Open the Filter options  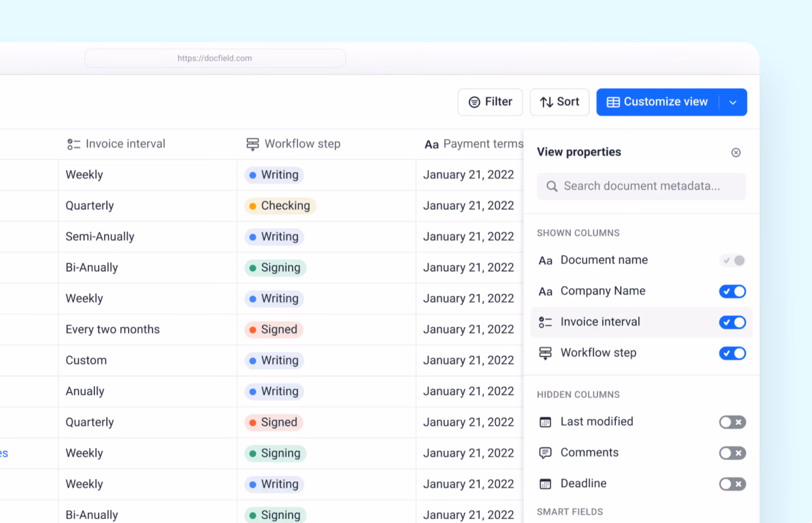[x=490, y=102]
